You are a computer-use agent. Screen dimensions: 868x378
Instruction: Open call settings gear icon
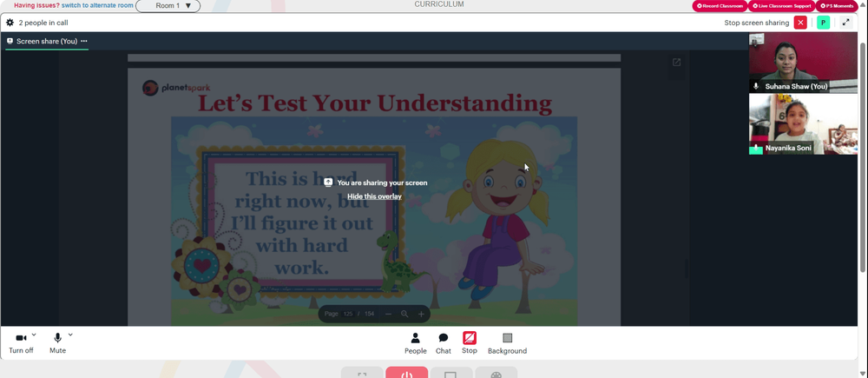(10, 23)
